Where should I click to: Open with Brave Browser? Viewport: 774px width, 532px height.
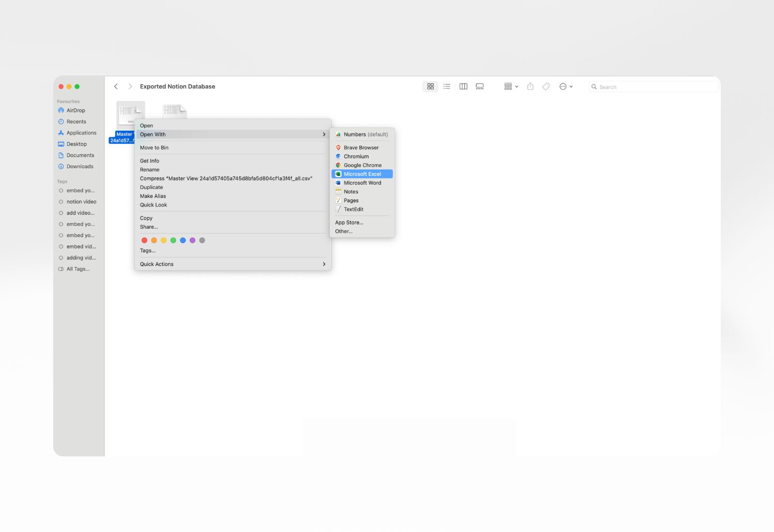pyautogui.click(x=362, y=148)
